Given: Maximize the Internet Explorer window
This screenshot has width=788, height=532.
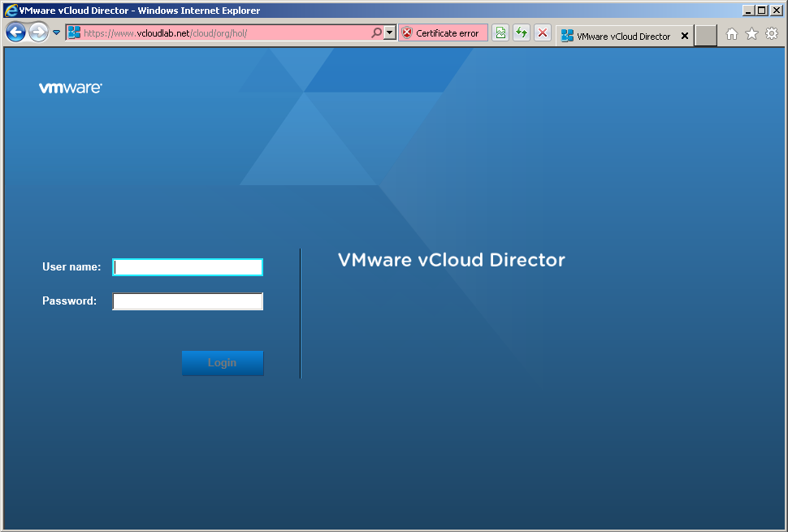Looking at the screenshot, I should [x=762, y=10].
